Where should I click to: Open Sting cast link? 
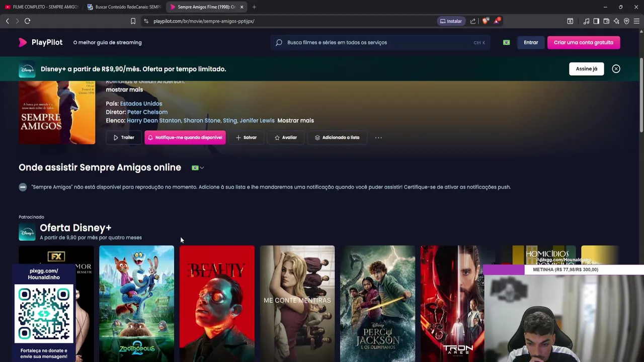[x=229, y=121]
